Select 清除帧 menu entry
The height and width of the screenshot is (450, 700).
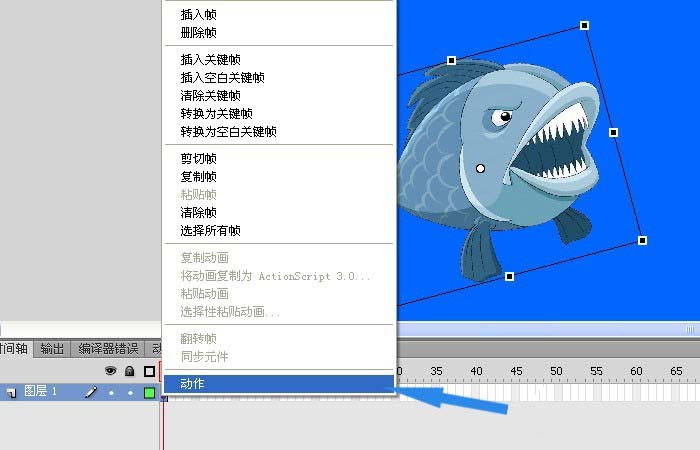click(x=279, y=212)
